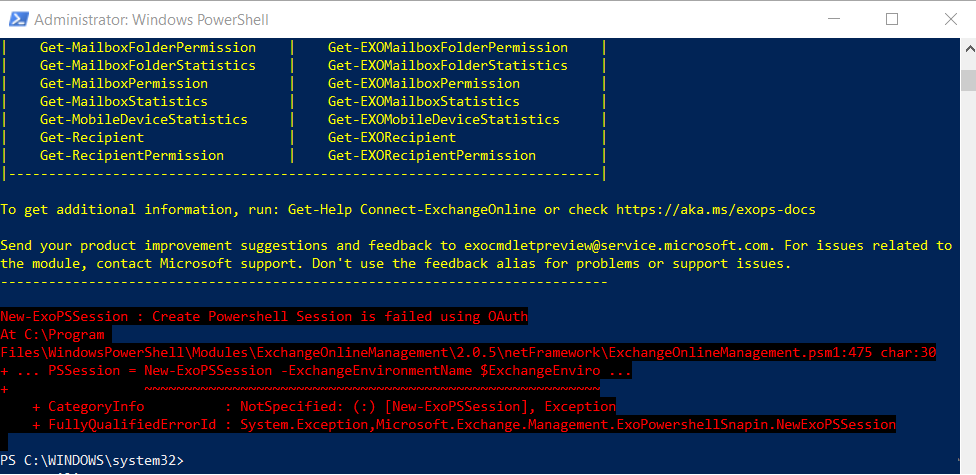Click the vertical scrollbar thumb
The width and height of the screenshot is (976, 475).
(x=967, y=80)
